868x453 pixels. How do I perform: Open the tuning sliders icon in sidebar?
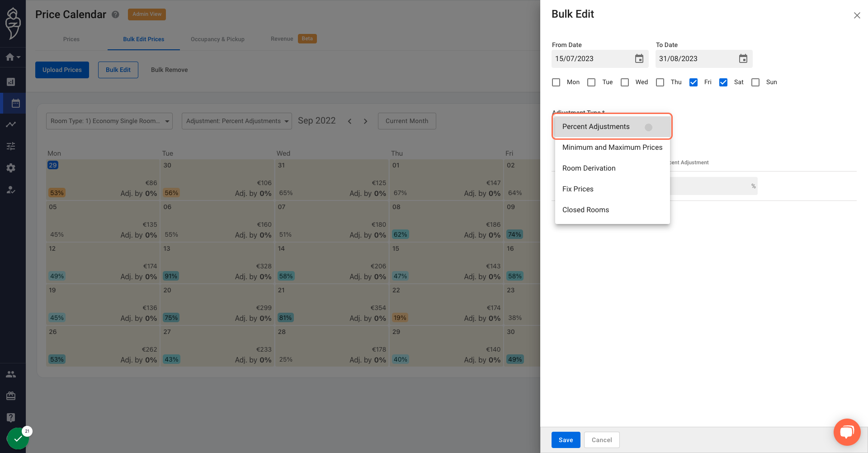tap(11, 146)
